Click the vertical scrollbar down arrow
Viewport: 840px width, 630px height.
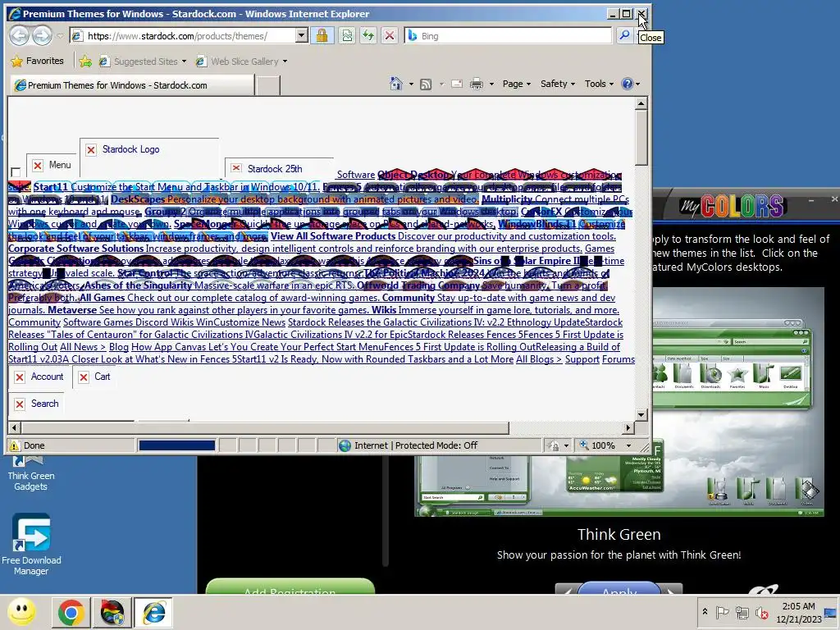click(x=641, y=414)
